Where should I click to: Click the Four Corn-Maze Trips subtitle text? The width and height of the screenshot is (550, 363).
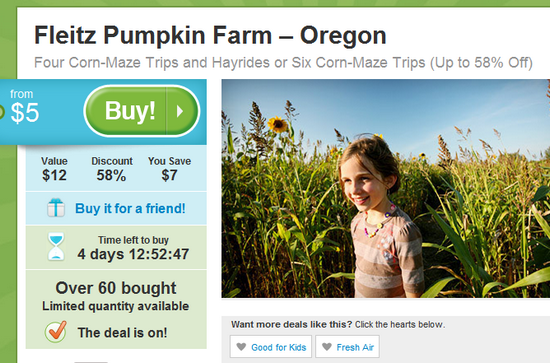(283, 63)
